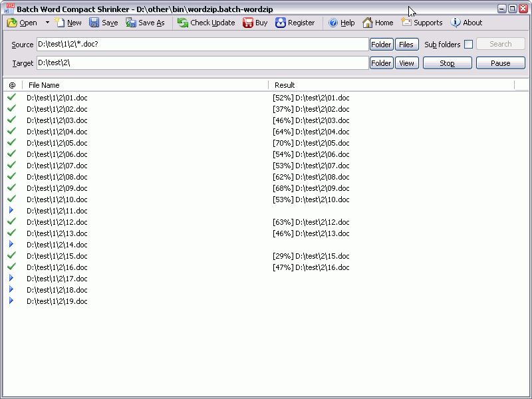Pause the batch processing
The image size is (532, 399).
click(x=500, y=63)
